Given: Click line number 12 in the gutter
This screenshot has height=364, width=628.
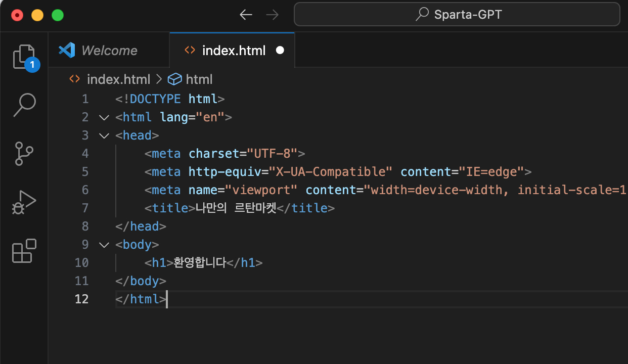Looking at the screenshot, I should point(81,299).
